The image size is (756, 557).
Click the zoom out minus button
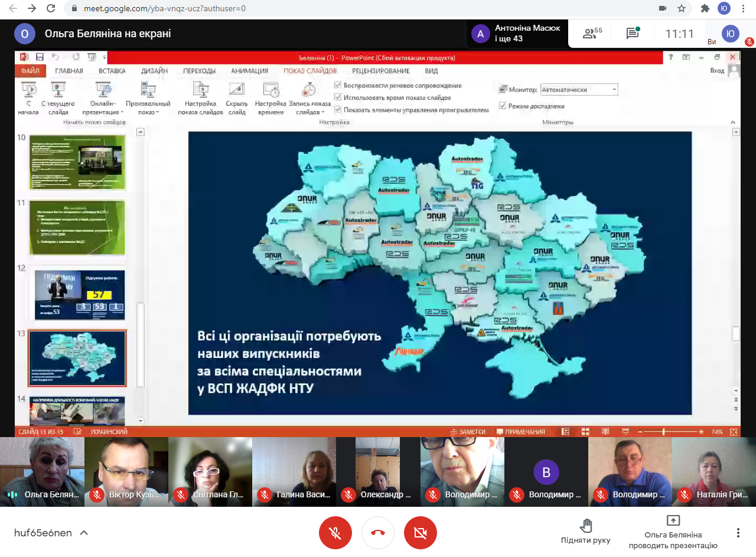point(640,432)
